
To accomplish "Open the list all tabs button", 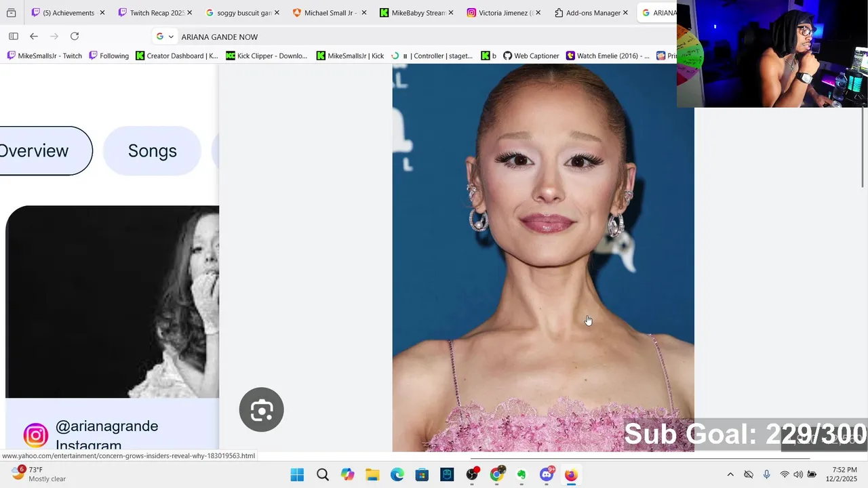I will pos(11,13).
